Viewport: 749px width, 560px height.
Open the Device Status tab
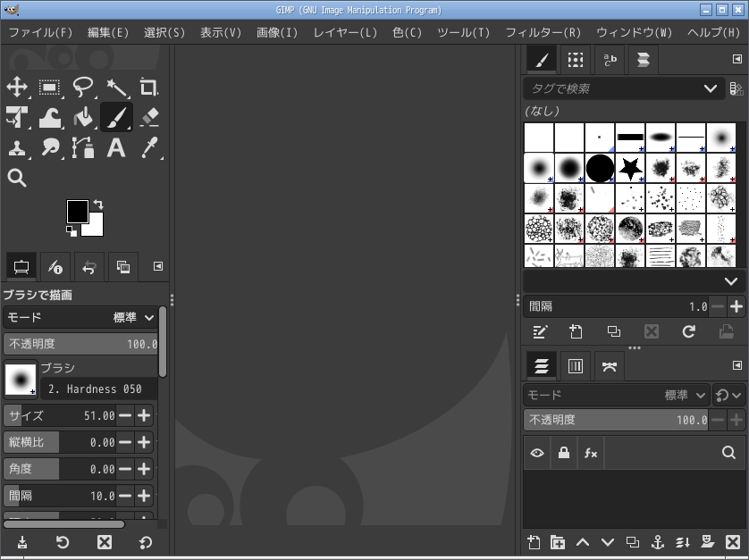point(55,267)
